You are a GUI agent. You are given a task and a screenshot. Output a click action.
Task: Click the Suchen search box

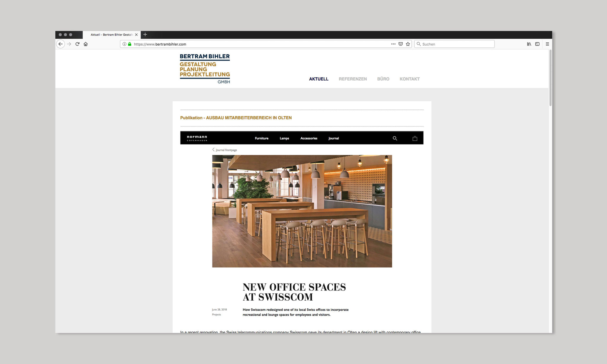click(x=454, y=44)
